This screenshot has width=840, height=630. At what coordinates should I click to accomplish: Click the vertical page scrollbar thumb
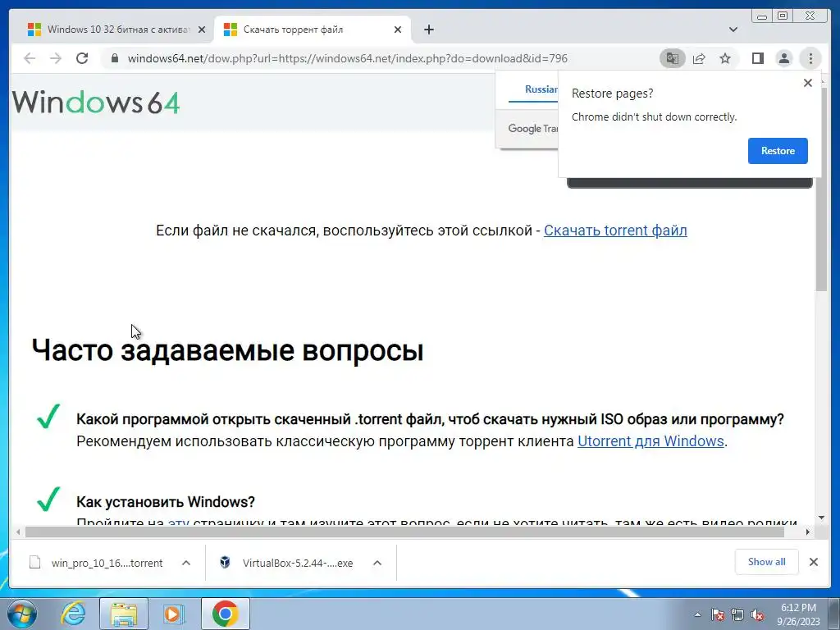[821, 188]
